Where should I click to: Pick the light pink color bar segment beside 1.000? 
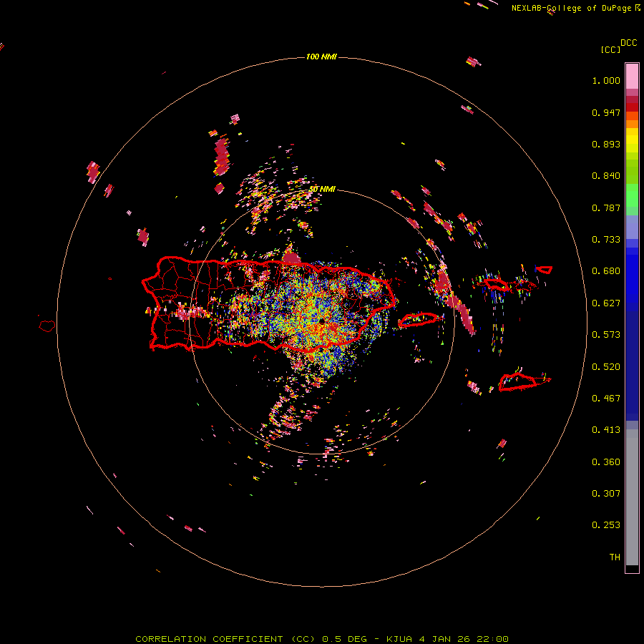coord(632,77)
